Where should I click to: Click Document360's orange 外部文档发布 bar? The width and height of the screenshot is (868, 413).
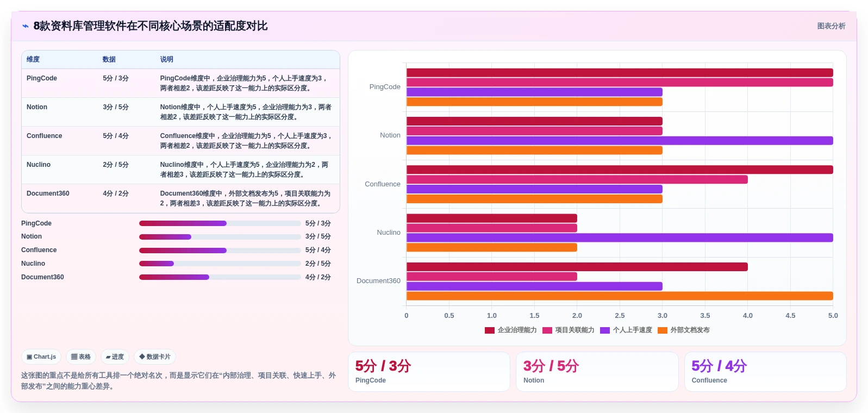[620, 296]
